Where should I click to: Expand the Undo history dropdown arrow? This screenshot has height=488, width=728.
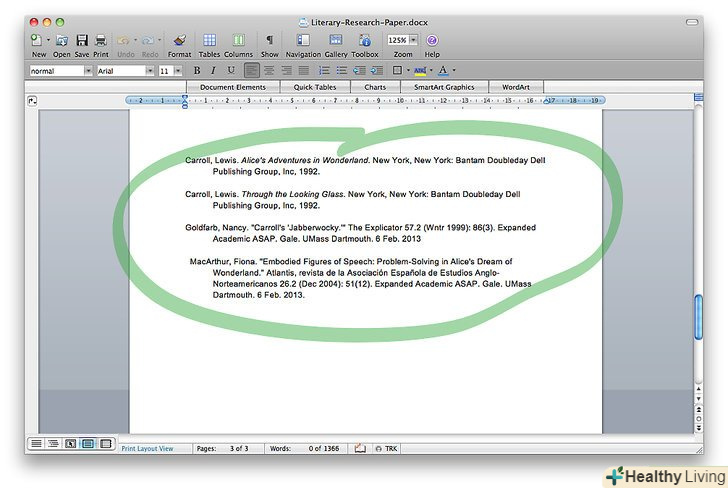click(136, 40)
